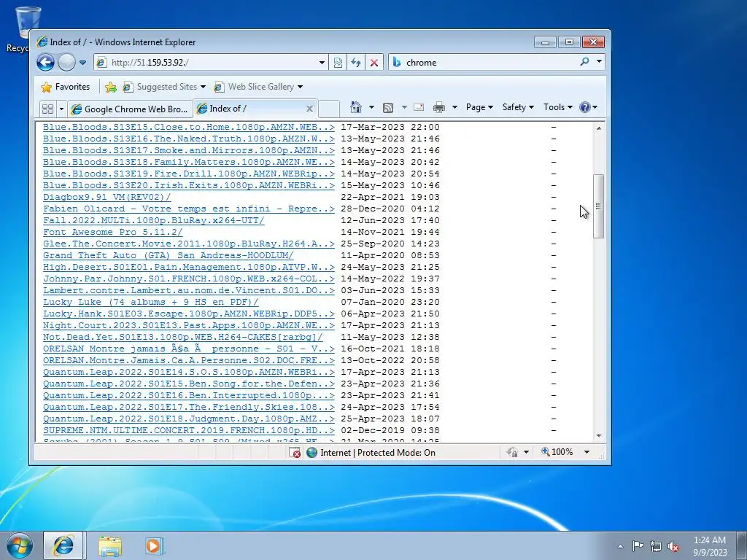Open Blue.Bloods.S13E15.Close.to.Home link
747x560 pixels.
pyautogui.click(x=189, y=127)
